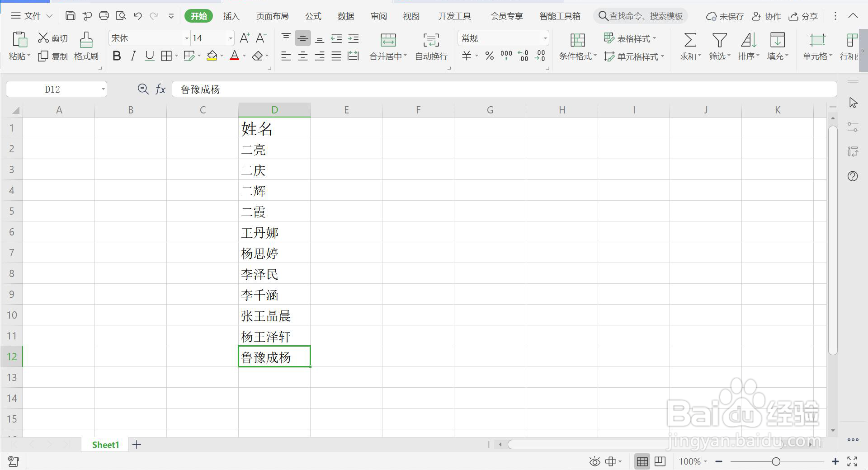Toggle italic formatting
The width and height of the screenshot is (868, 470).
(x=133, y=56)
